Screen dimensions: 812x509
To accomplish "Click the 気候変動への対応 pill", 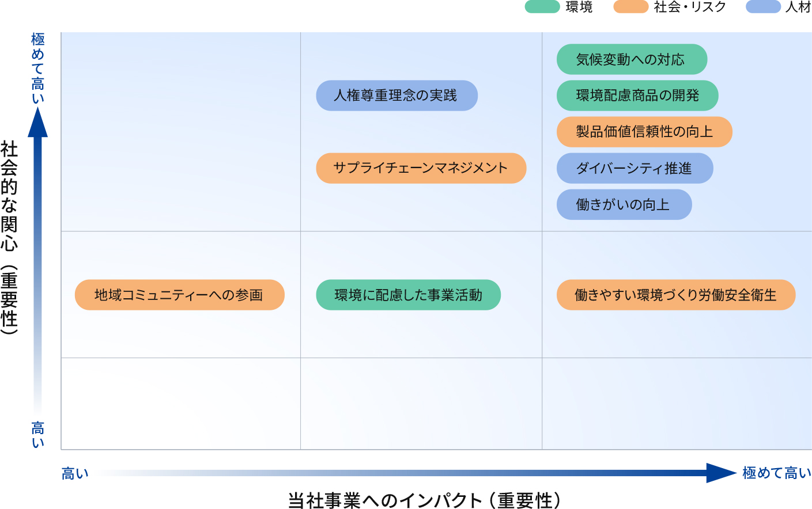I will pos(632,59).
